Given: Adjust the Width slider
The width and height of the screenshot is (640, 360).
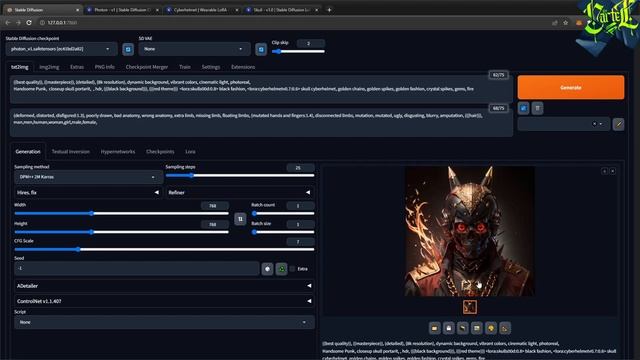Looking at the screenshot, I should tap(122, 213).
